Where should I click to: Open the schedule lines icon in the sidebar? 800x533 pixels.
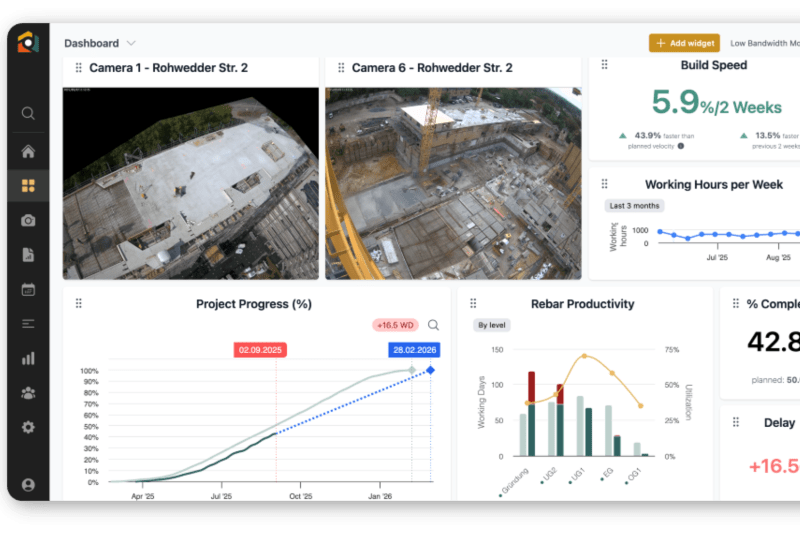click(x=28, y=323)
